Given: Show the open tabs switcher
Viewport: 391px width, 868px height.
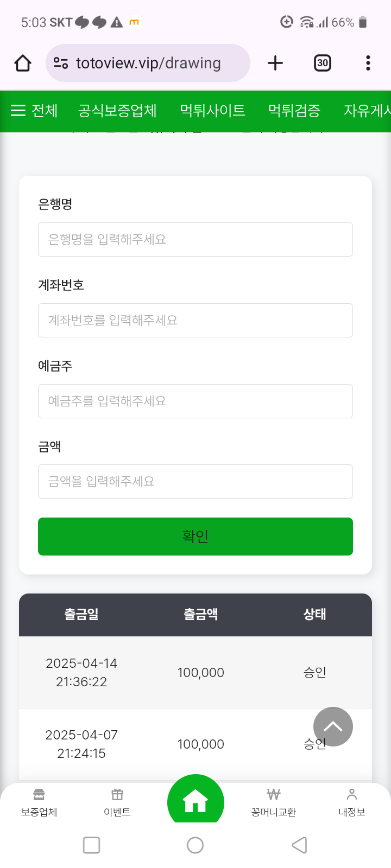Looking at the screenshot, I should click(x=323, y=63).
